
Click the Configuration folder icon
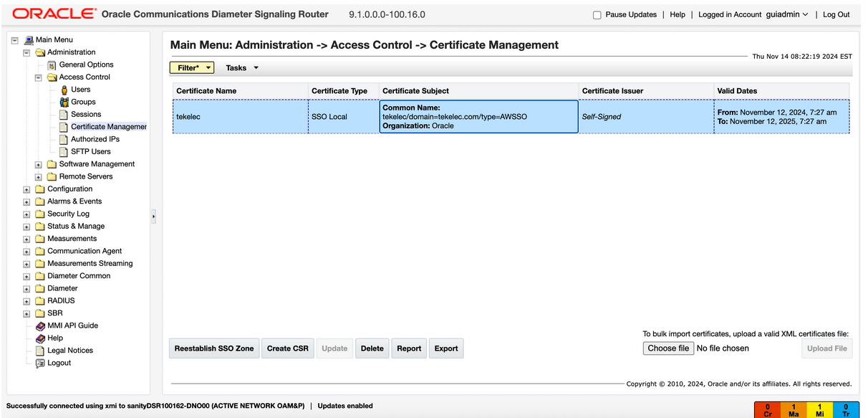pos(40,189)
